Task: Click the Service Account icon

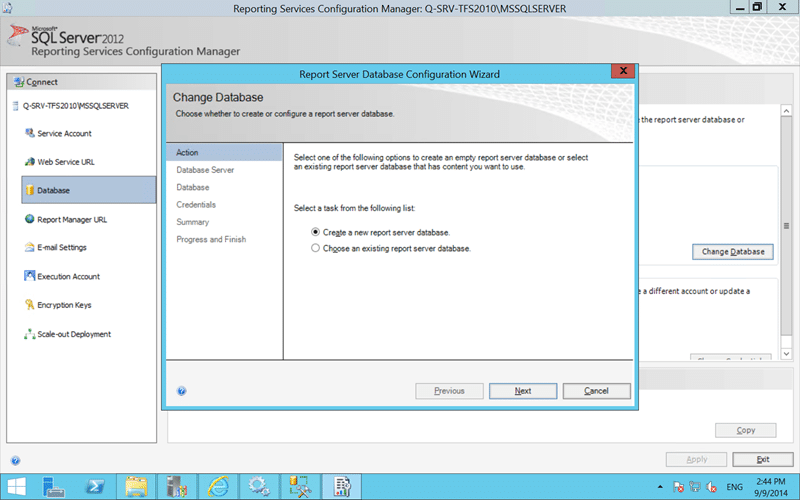Action: pyautogui.click(x=30, y=133)
